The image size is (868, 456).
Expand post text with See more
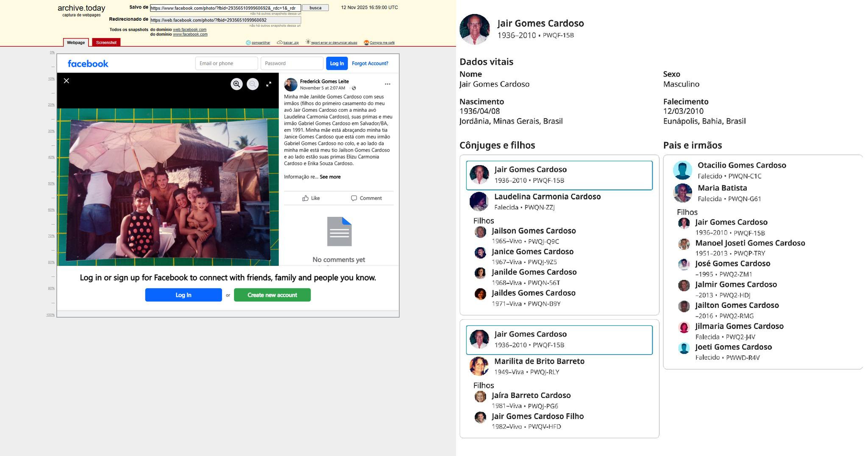point(330,177)
